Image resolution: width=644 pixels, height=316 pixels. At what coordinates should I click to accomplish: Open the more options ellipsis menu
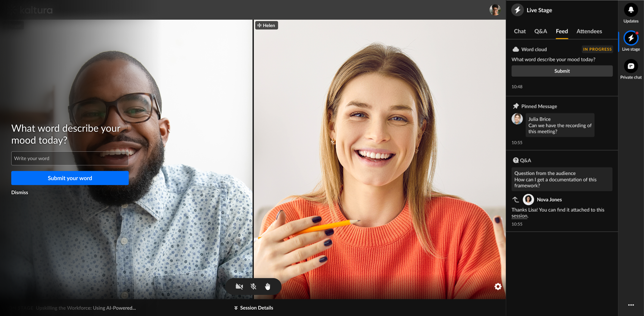pos(631,305)
